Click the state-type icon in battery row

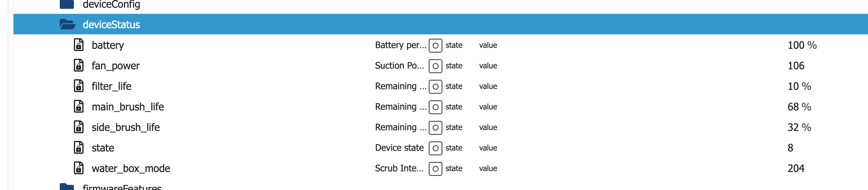click(x=435, y=46)
